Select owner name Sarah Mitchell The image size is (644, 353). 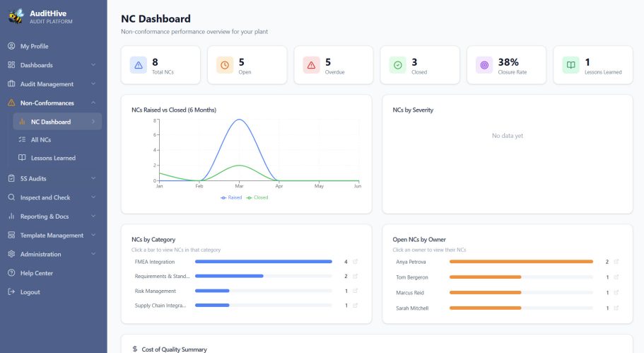[412, 308]
